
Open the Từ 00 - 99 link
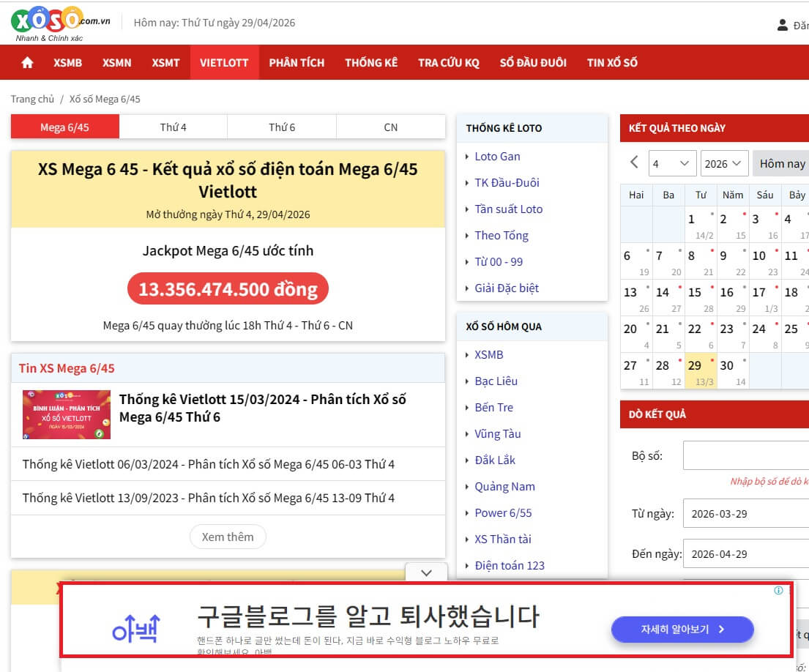click(x=499, y=261)
